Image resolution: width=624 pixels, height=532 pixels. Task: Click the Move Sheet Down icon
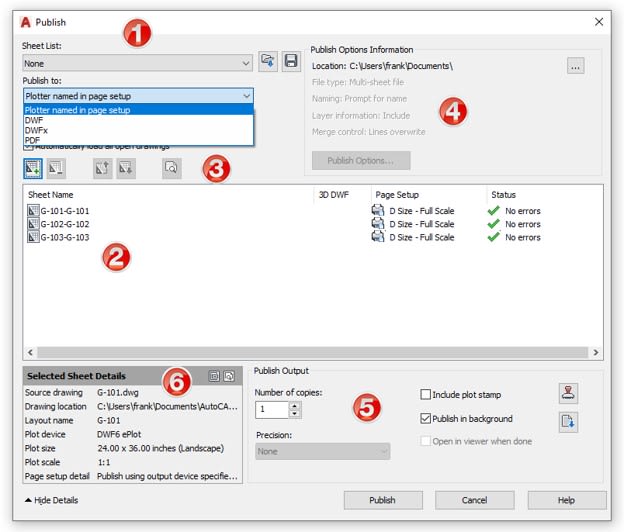coord(126,168)
